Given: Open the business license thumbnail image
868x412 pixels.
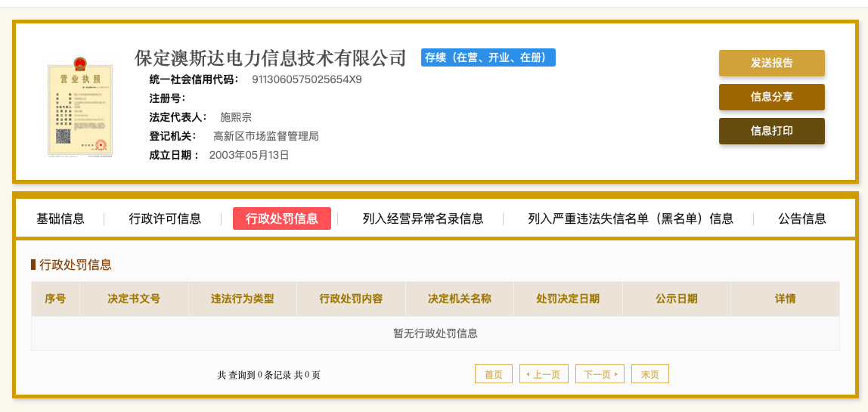Looking at the screenshot, I should [80, 107].
